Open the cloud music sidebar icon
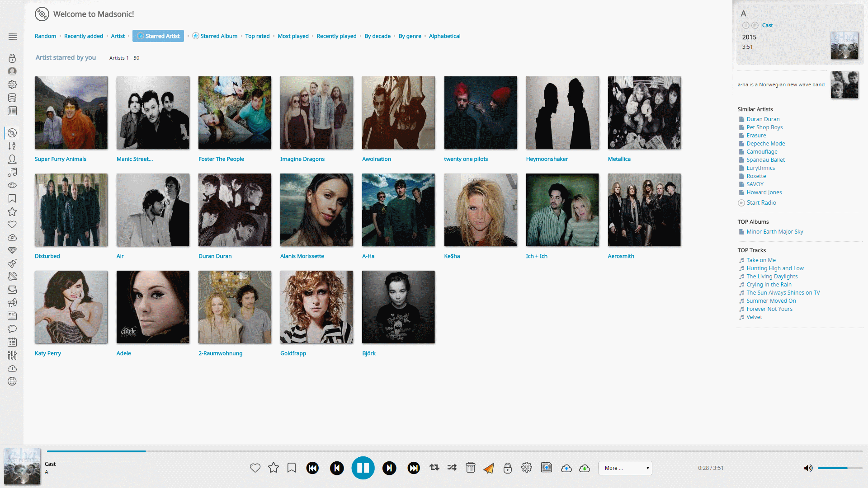The width and height of the screenshot is (868, 488). click(12, 237)
